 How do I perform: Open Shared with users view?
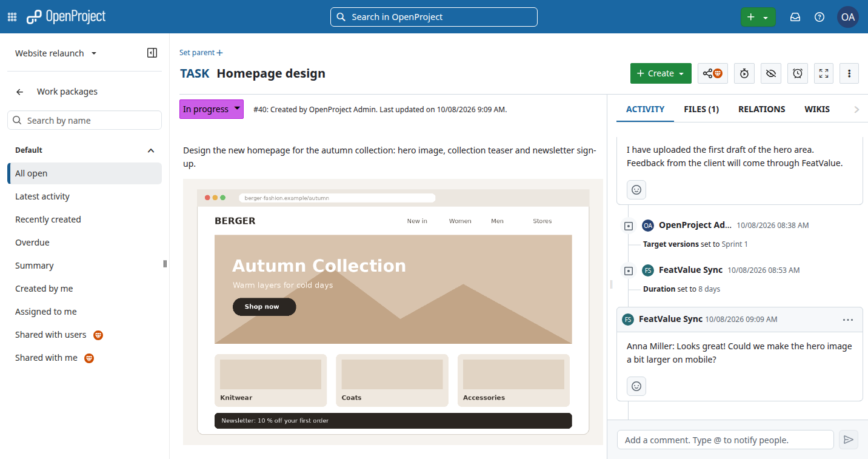85,335
